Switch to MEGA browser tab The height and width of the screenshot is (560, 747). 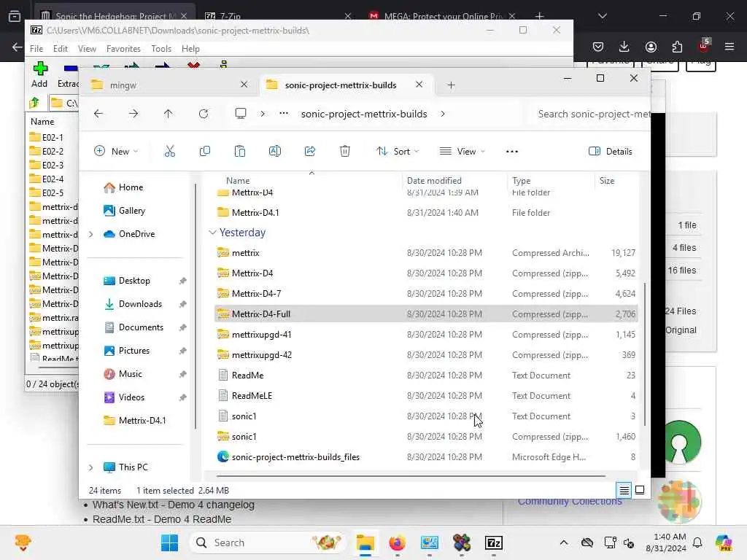(441, 16)
